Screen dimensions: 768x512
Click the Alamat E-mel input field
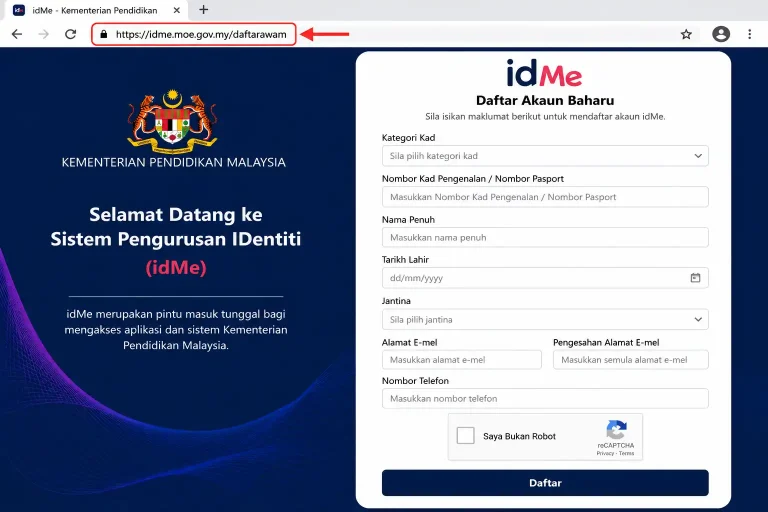[x=462, y=360]
